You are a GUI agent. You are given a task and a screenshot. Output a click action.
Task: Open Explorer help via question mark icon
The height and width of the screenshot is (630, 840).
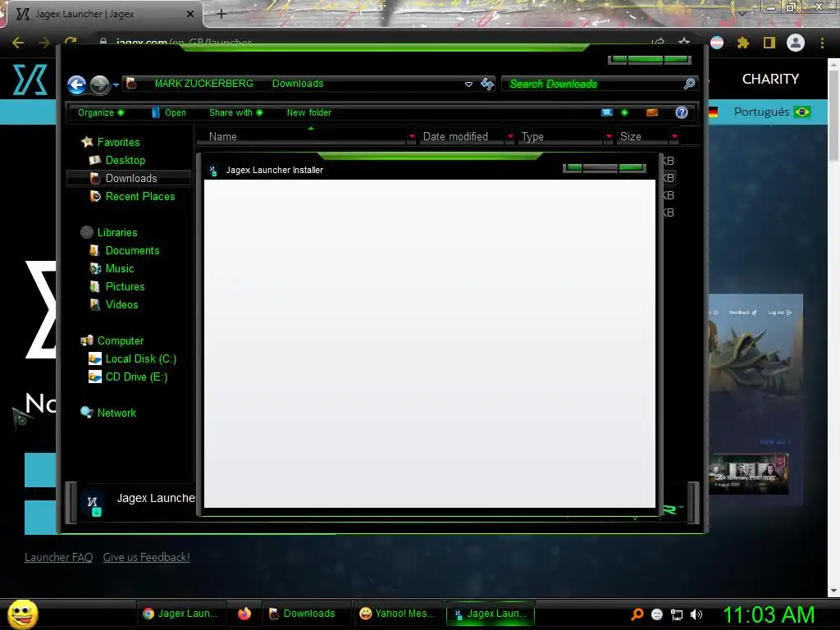(682, 112)
